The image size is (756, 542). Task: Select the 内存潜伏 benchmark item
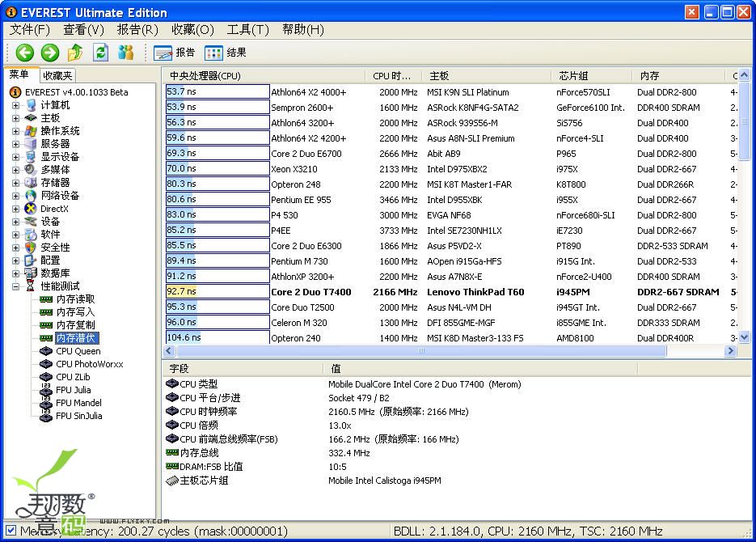coord(77,338)
